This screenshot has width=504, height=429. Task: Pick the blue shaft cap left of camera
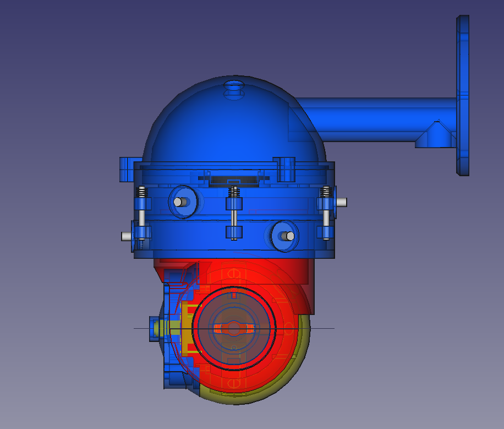click(x=155, y=329)
